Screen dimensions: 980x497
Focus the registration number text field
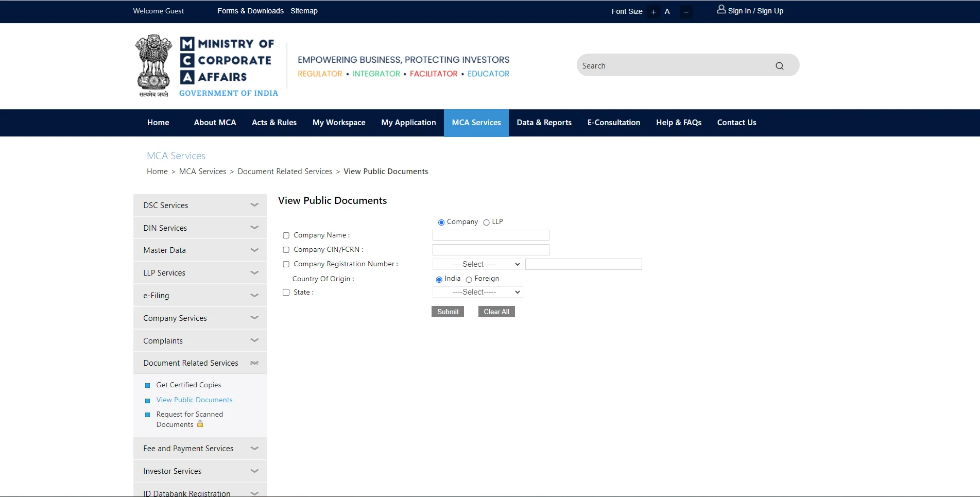point(583,264)
